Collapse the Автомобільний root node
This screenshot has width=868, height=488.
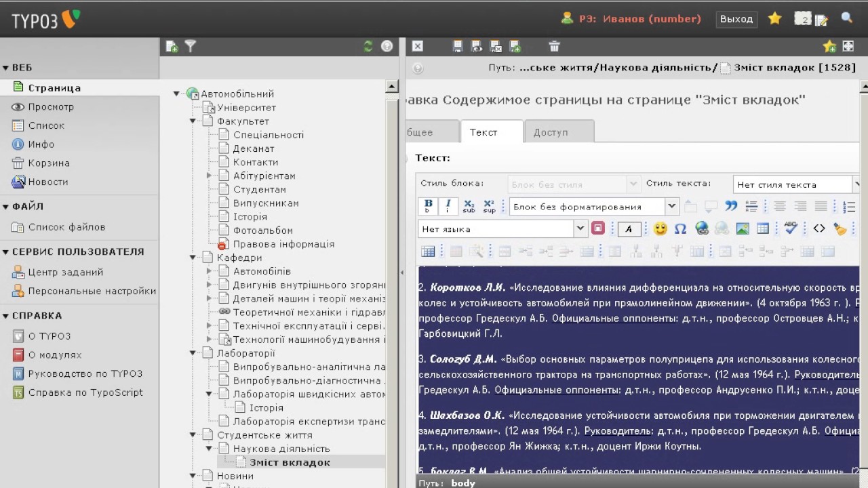[x=176, y=94]
